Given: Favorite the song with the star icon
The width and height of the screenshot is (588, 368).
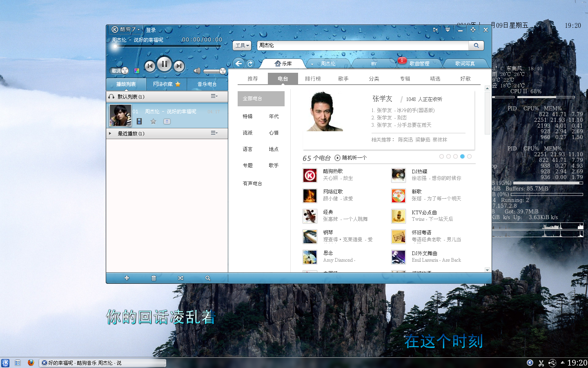Looking at the screenshot, I should point(153,121).
